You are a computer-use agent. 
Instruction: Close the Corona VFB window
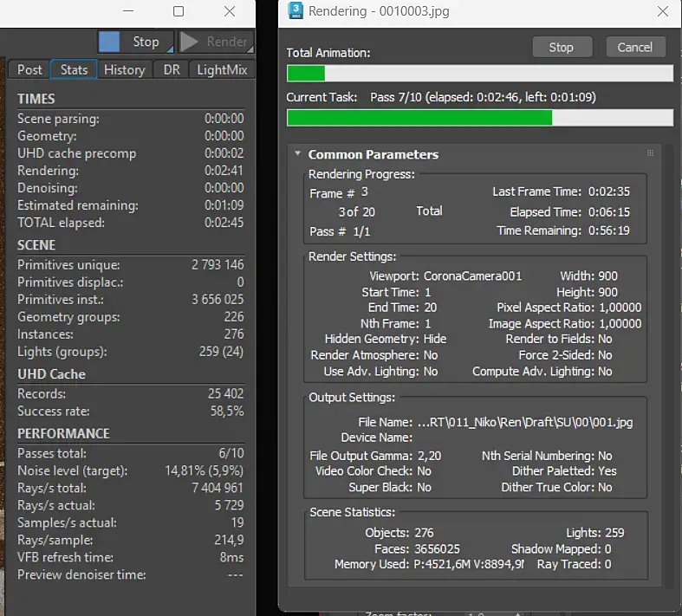230,11
